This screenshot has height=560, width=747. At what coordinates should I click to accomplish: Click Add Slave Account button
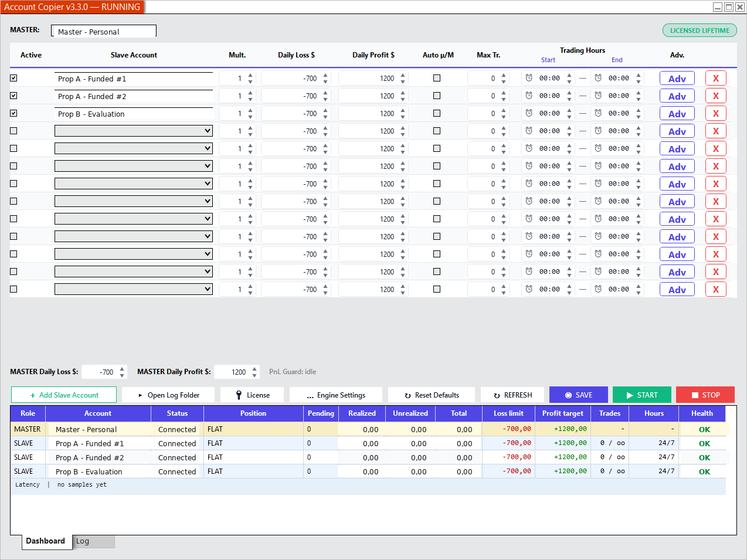point(64,395)
